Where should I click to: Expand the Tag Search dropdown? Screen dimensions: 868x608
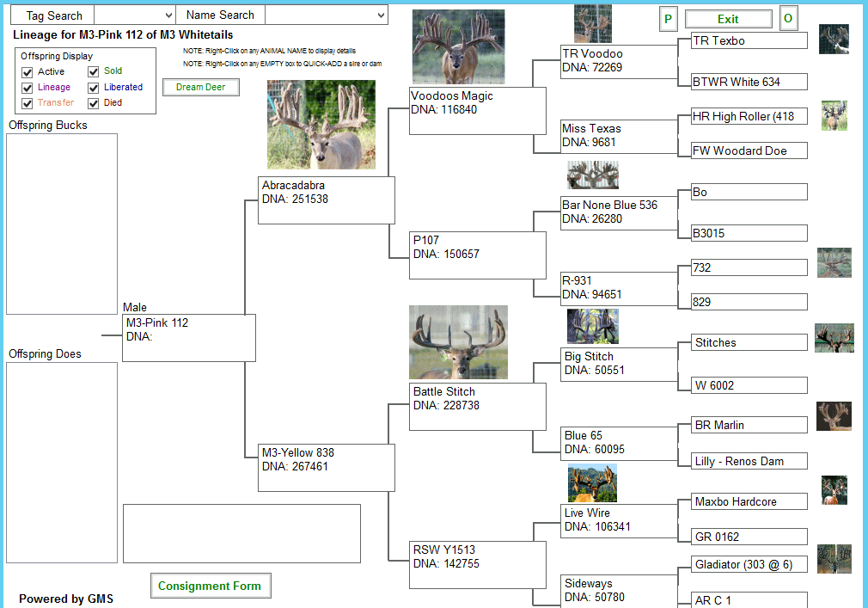coord(167,15)
